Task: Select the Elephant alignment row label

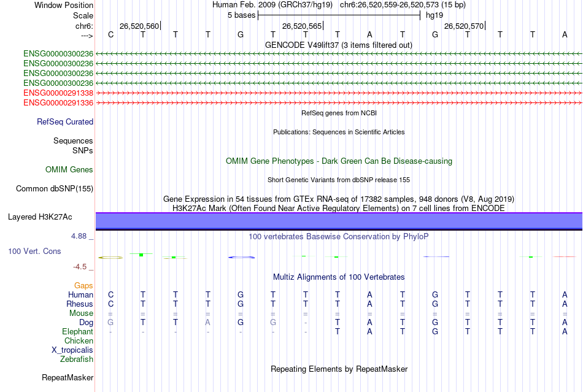Action: (77, 331)
